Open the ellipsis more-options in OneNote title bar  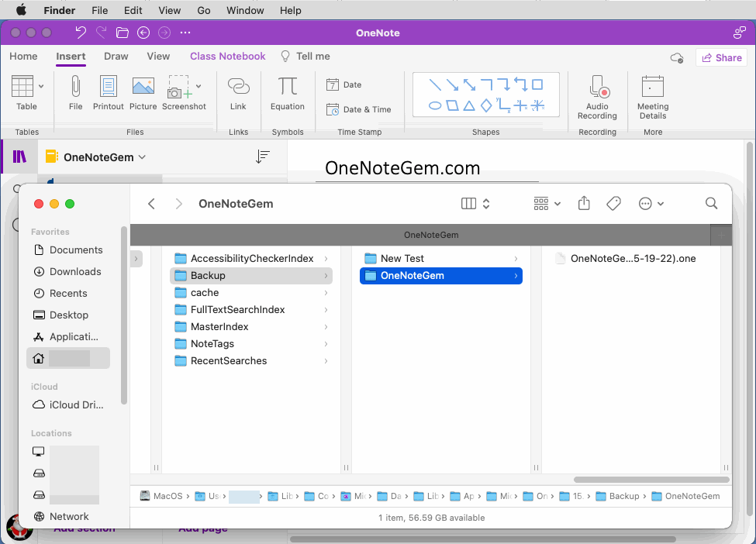[x=185, y=33]
